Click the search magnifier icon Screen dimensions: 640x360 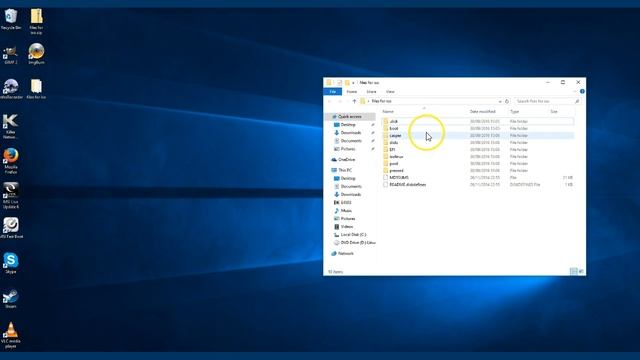[x=577, y=101]
